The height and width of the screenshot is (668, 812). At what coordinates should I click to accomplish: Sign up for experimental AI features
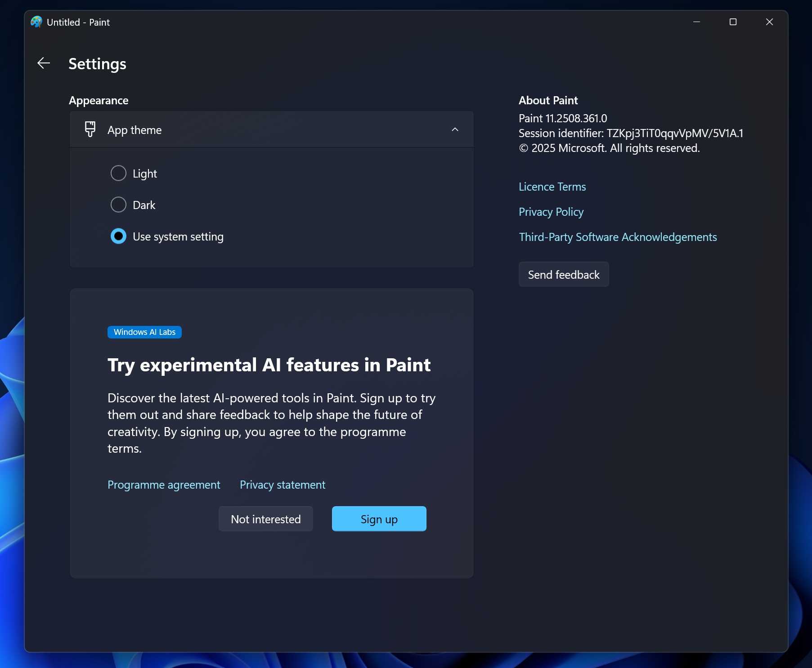pos(379,519)
